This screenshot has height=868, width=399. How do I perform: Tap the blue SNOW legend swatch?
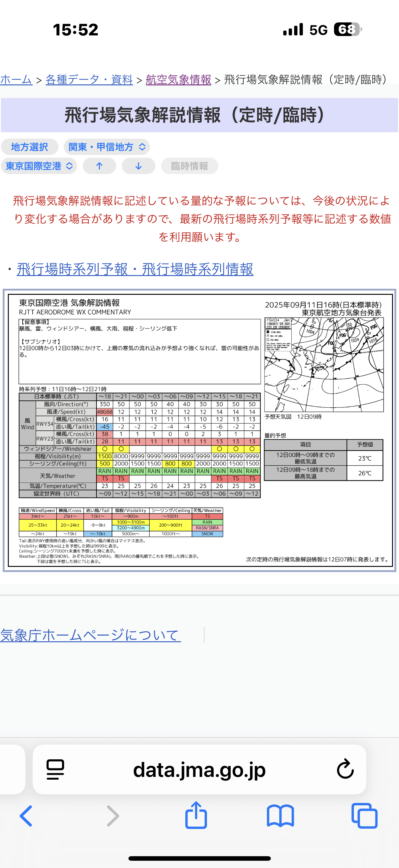207,534
